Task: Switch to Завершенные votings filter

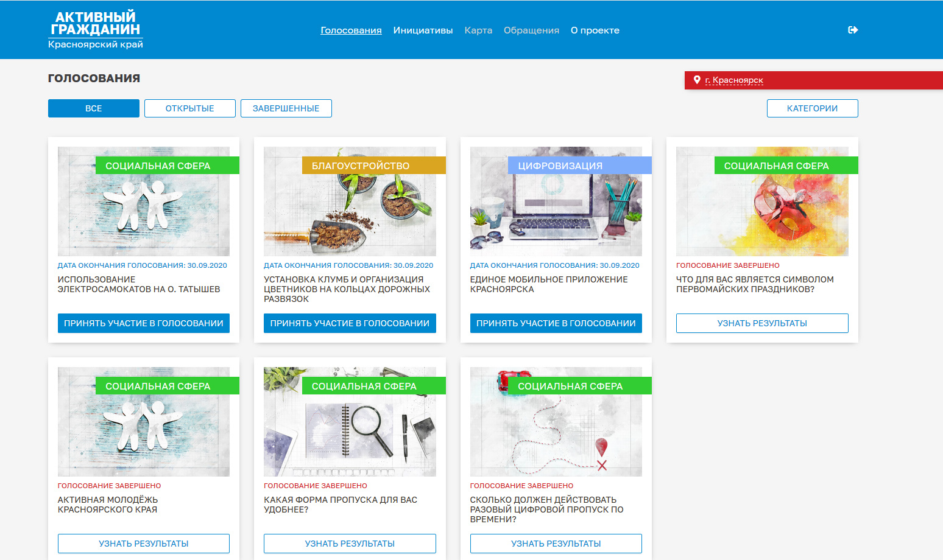Action: 286,108
